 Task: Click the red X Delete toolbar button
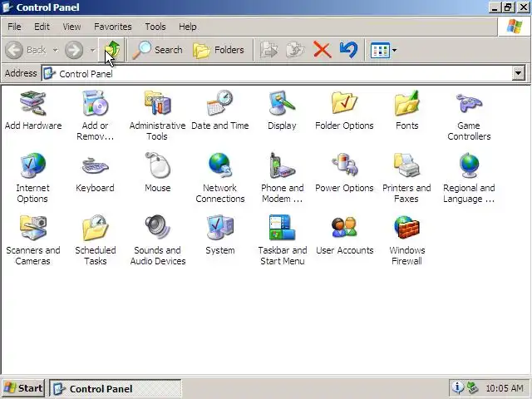pos(322,50)
